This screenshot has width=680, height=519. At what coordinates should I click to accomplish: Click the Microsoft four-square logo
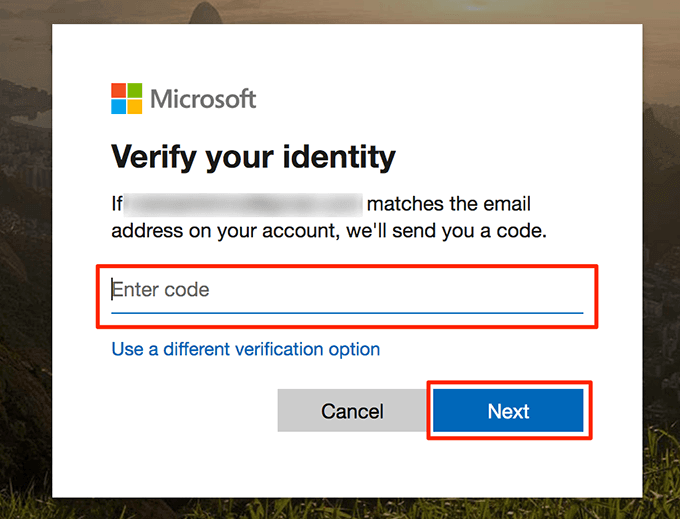[x=127, y=99]
